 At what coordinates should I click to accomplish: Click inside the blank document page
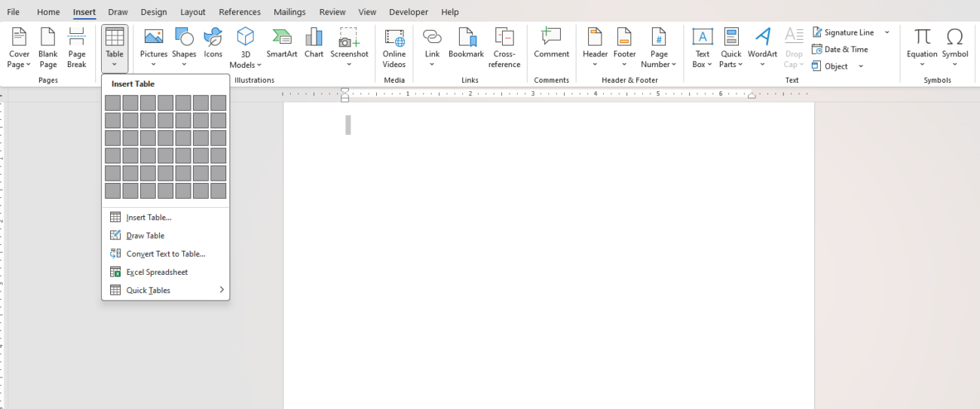point(549,256)
